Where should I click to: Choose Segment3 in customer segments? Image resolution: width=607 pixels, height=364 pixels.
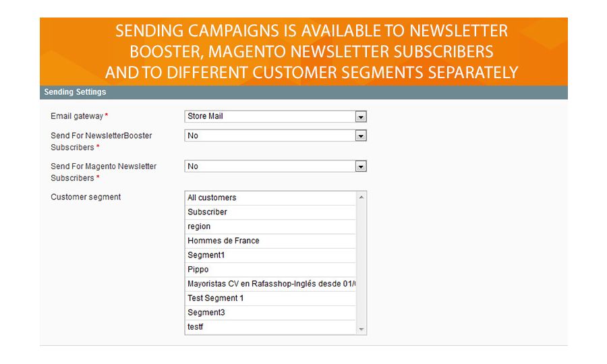coord(270,313)
